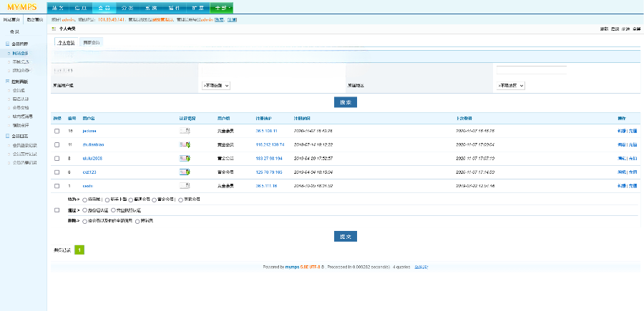Viewport: 644px width, 311px height.
Task: Switch to the second member tab
Action: [x=92, y=43]
